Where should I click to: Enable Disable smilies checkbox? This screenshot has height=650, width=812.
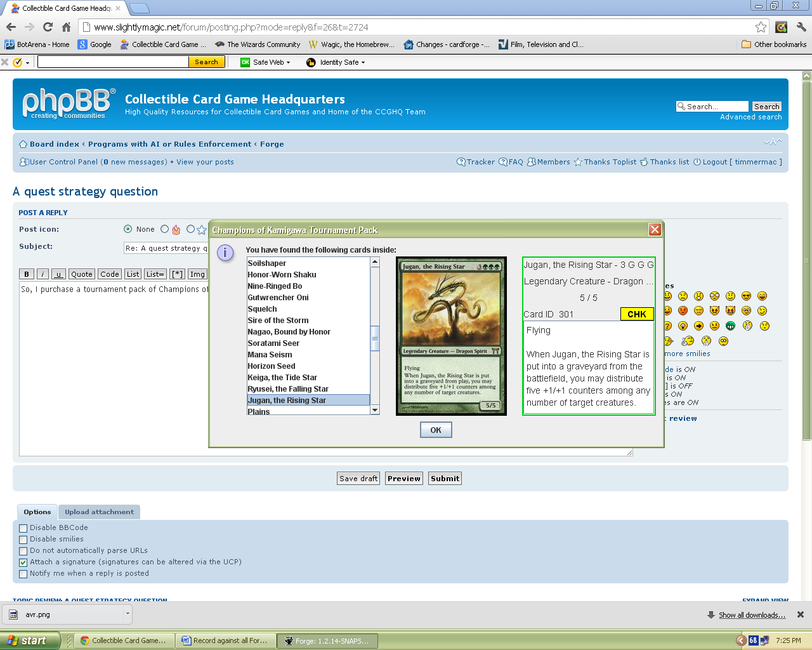[x=23, y=540]
